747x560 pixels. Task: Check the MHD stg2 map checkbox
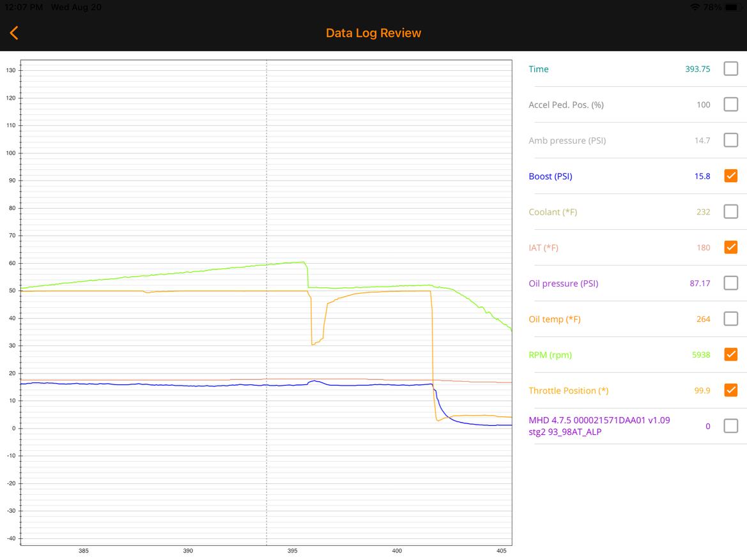point(730,426)
